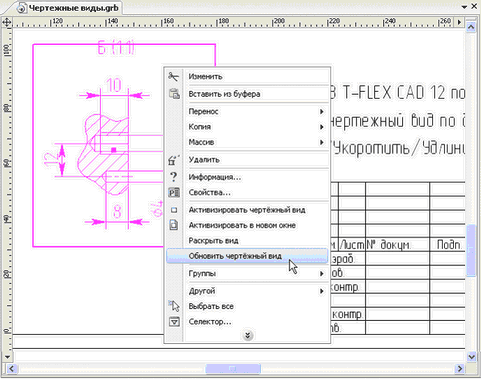Open Информация... from the context menu

click(248, 177)
